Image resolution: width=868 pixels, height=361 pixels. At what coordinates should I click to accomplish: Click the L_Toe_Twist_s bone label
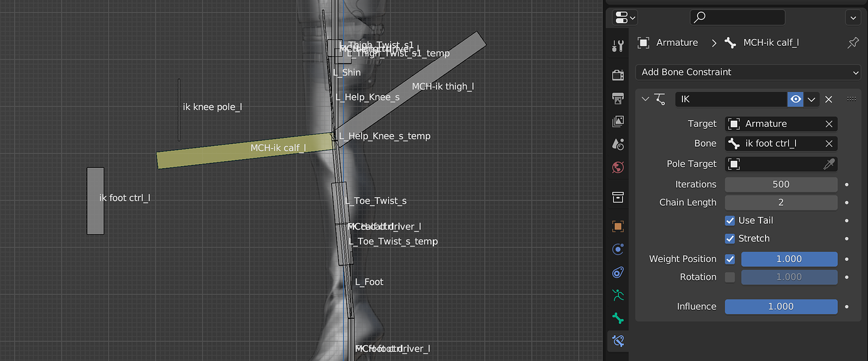(376, 201)
